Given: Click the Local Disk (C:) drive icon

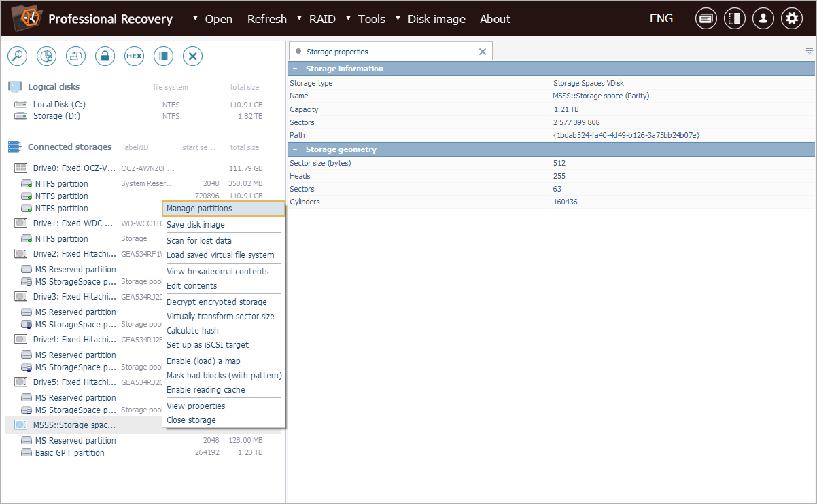Looking at the screenshot, I should point(20,104).
